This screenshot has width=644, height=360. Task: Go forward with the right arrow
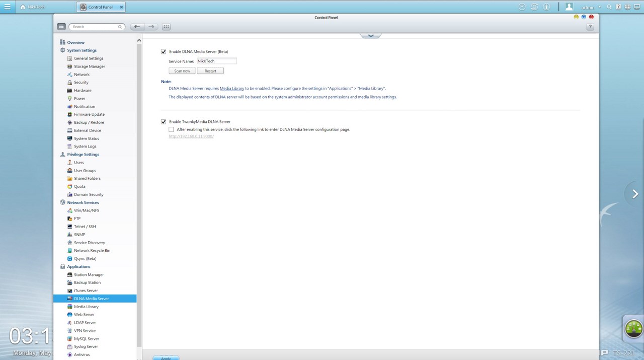pyautogui.click(x=151, y=27)
